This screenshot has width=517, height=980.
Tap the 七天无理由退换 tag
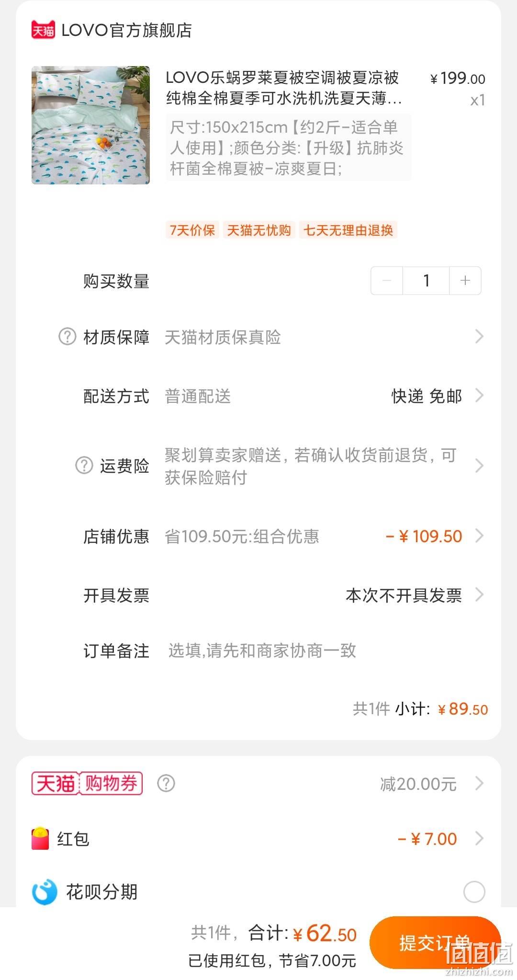[348, 230]
